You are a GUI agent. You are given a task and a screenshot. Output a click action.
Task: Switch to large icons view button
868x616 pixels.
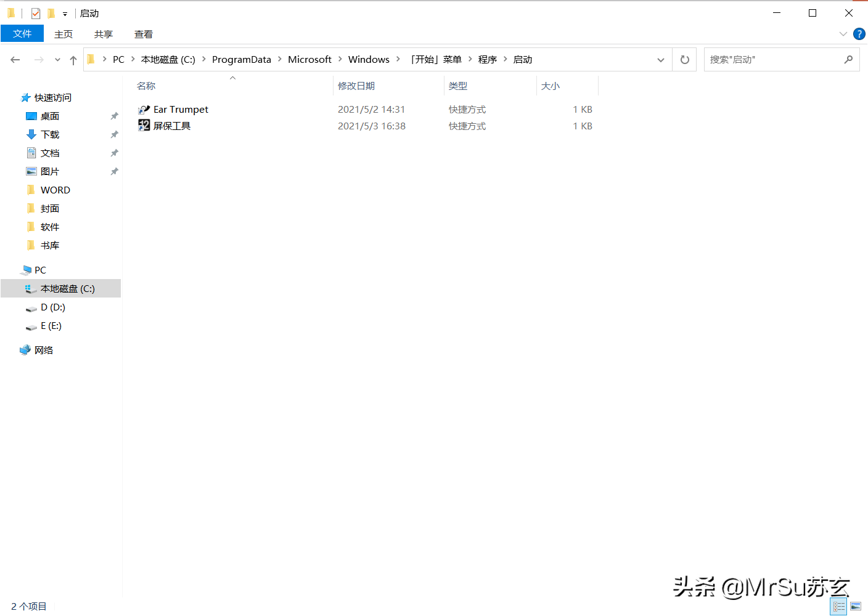[x=856, y=607]
